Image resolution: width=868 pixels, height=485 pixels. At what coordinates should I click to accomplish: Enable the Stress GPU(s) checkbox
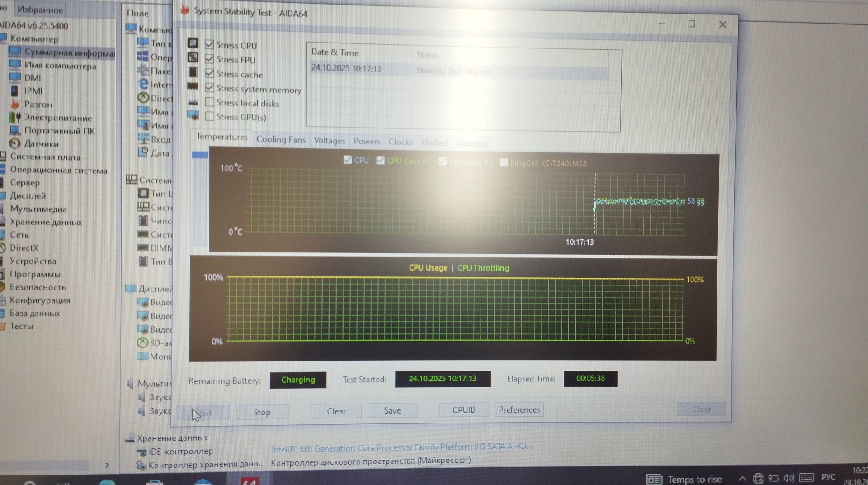pyautogui.click(x=209, y=116)
